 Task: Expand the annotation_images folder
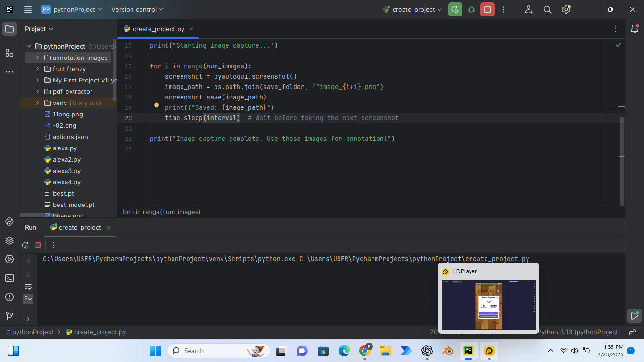tap(37, 58)
